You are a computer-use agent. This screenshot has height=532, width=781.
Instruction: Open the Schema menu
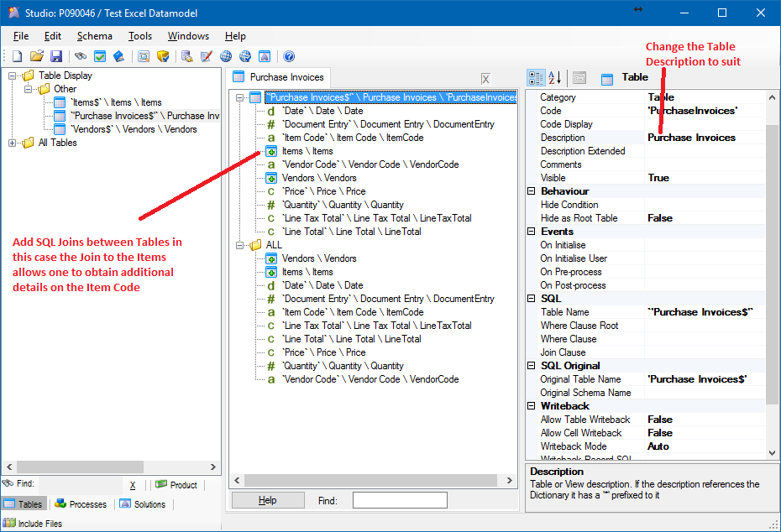(x=95, y=36)
